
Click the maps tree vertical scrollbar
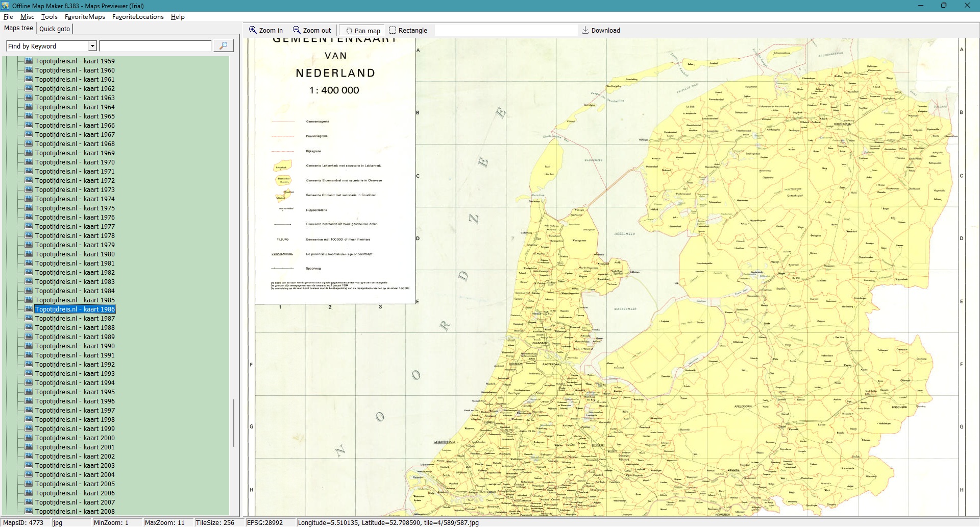(234, 423)
